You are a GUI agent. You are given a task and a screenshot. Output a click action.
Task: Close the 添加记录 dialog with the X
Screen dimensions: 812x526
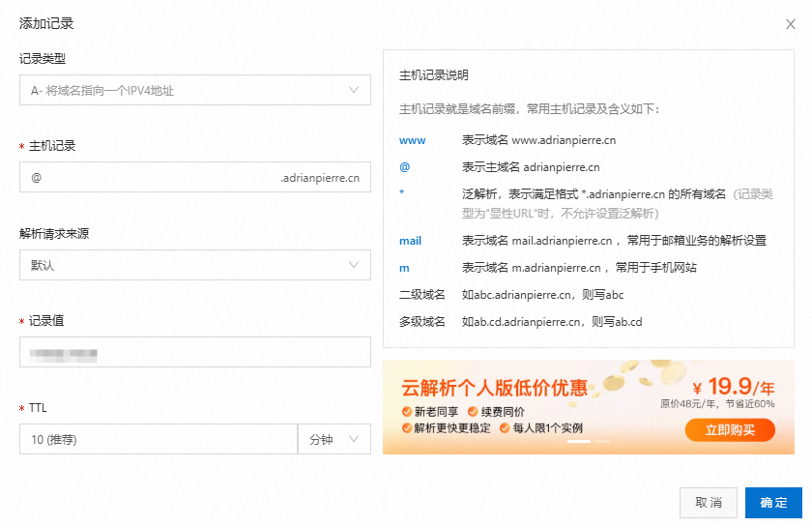tap(790, 24)
